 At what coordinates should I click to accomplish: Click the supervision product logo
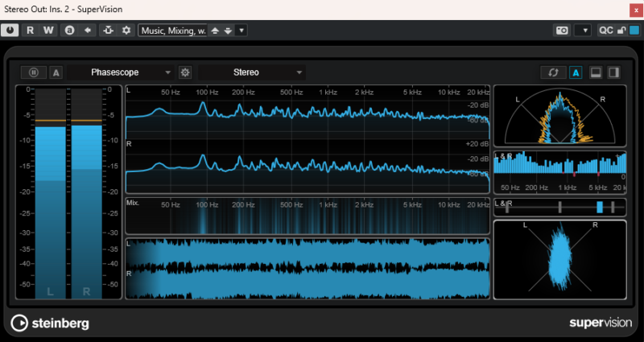click(601, 323)
